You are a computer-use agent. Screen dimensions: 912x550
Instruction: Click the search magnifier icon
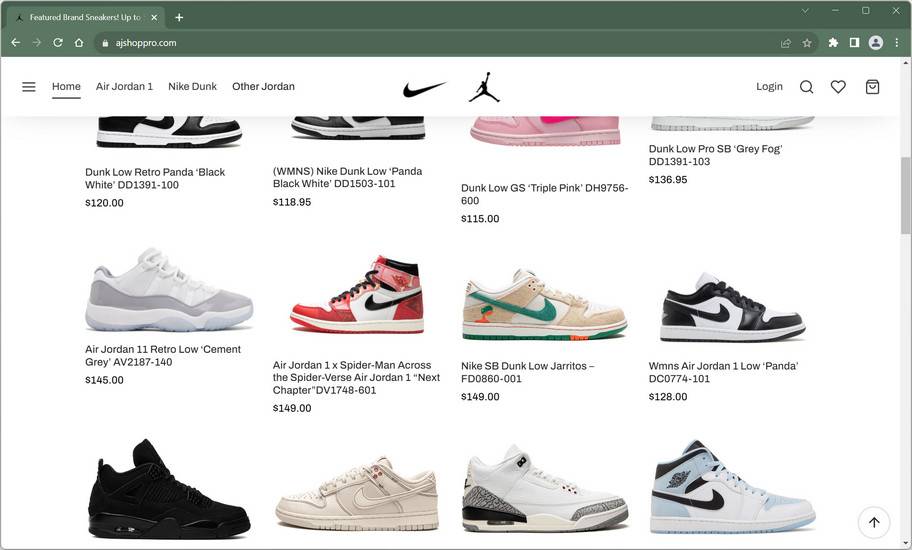(x=806, y=87)
